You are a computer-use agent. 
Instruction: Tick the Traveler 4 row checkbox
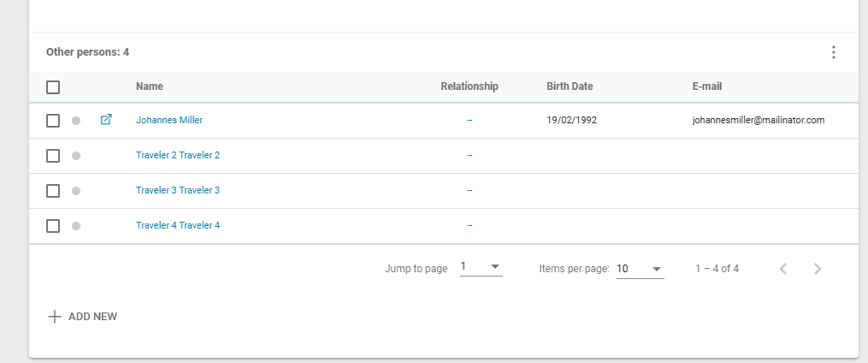pos(53,226)
